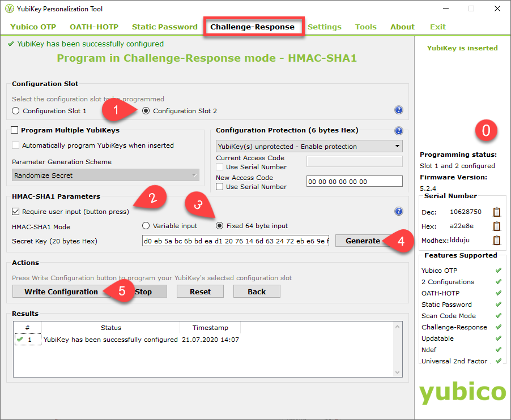Open the Configuration Protection dropdown
The height and width of the screenshot is (420, 511).
tap(309, 147)
